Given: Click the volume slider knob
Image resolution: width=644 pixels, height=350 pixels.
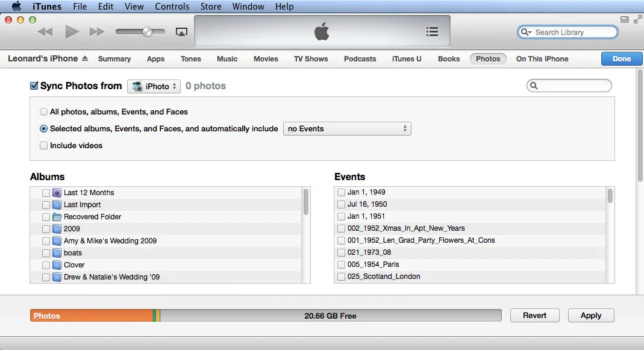Looking at the screenshot, I should coord(147,32).
